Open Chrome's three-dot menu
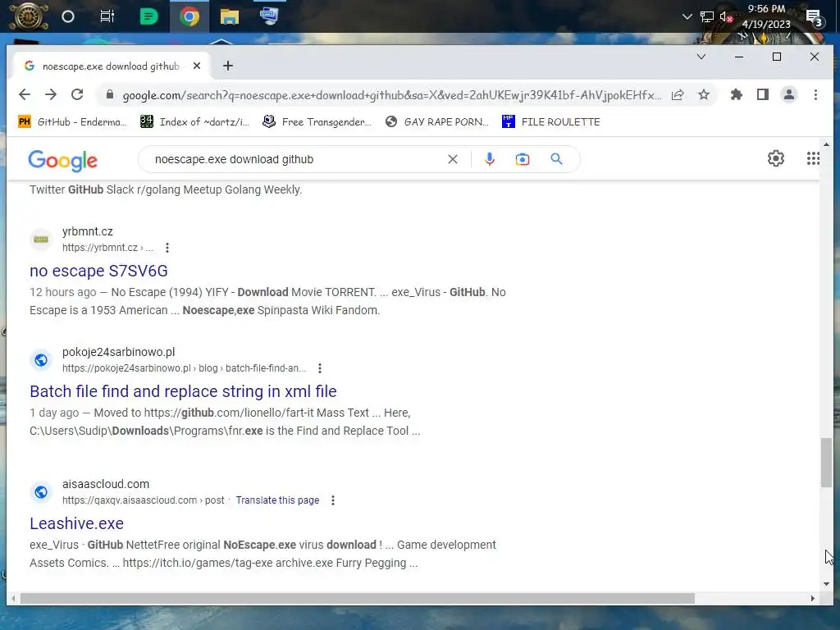The width and height of the screenshot is (840, 630). [815, 95]
